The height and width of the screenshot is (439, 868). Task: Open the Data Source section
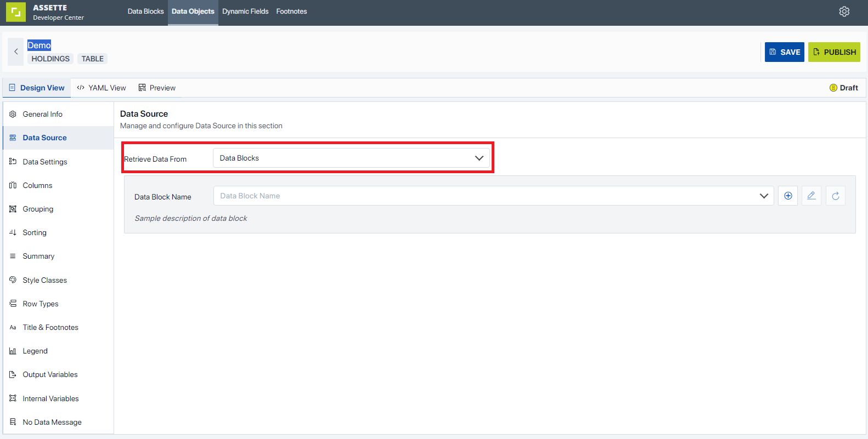58,138
